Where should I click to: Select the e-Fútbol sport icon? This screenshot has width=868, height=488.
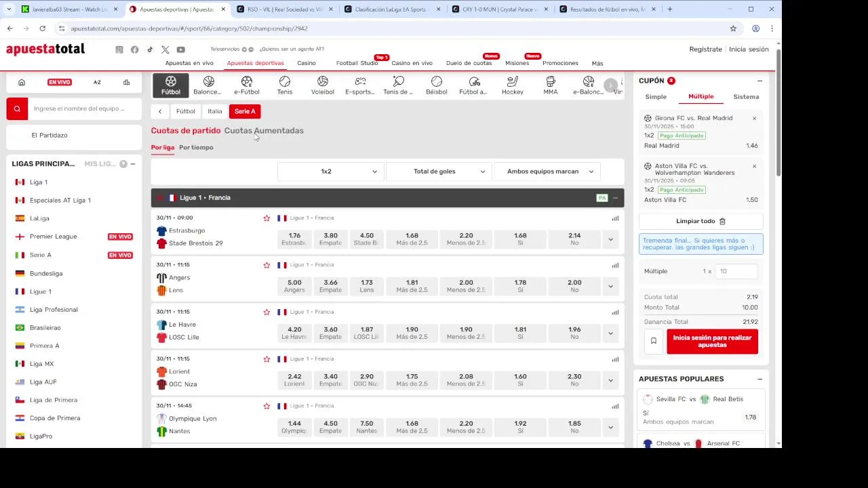click(x=247, y=85)
